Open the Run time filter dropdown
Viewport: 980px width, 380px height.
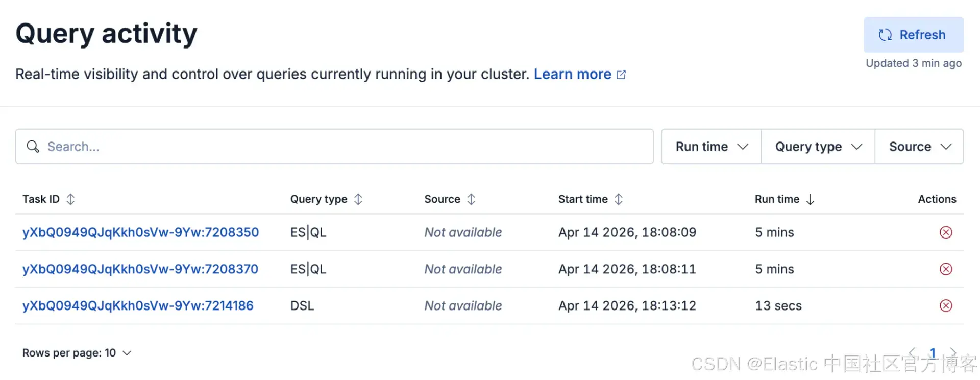click(x=711, y=147)
